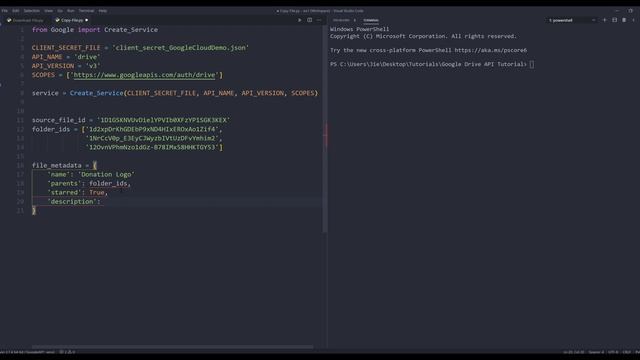Open the Edit menu
Image resolution: width=640 pixels, height=360 pixels.
coord(16,11)
